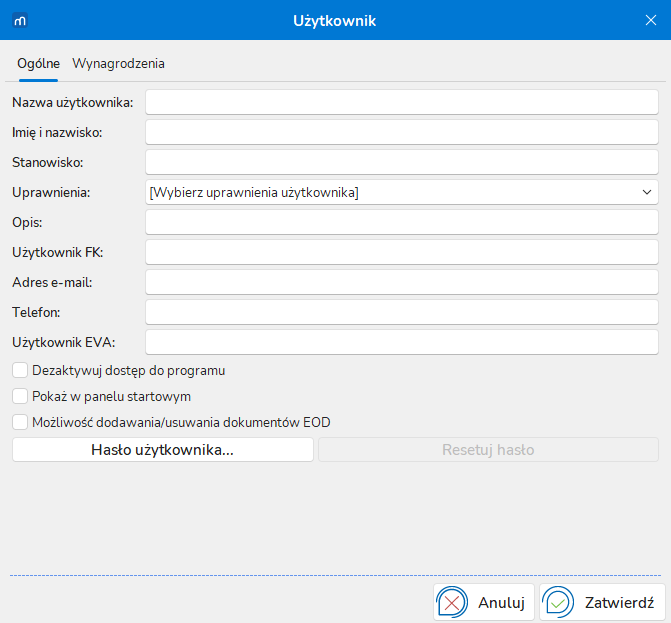The height and width of the screenshot is (623, 671).
Task: Enable Dezaktywuj dostęp do programu checkbox
Action: pos(20,370)
